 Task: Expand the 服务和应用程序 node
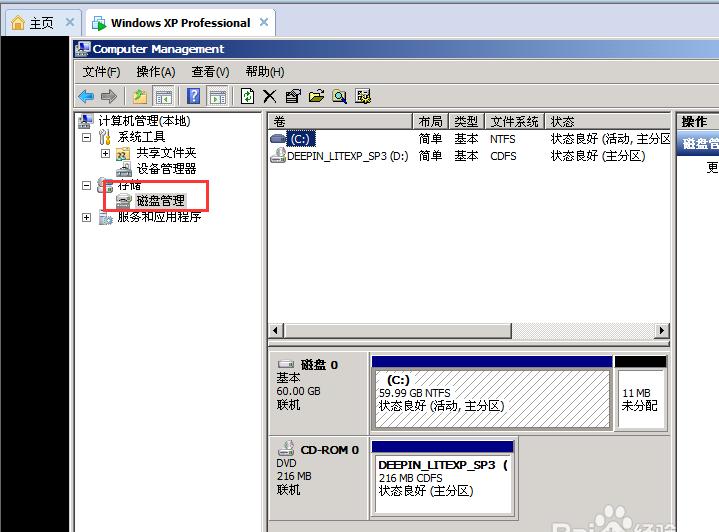[x=86, y=217]
